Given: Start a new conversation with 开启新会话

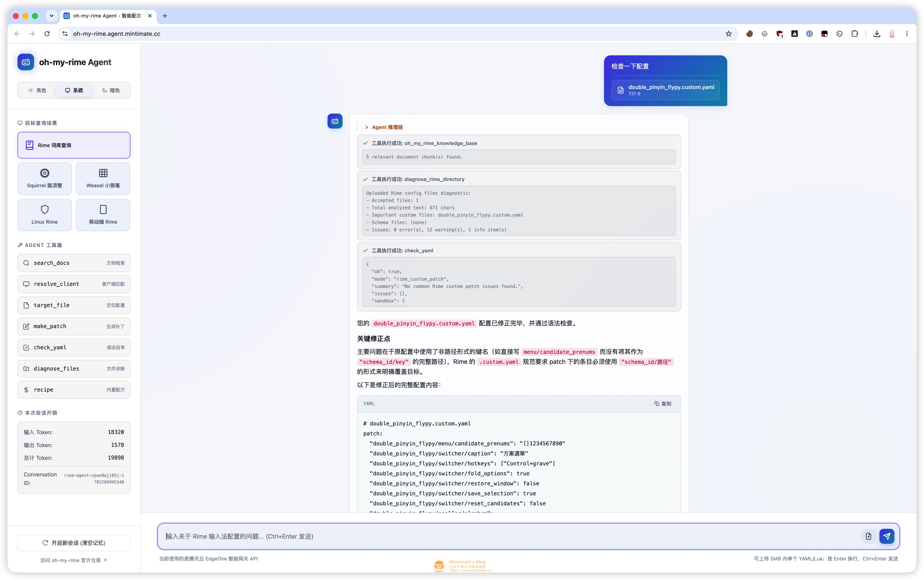Looking at the screenshot, I should coord(74,543).
